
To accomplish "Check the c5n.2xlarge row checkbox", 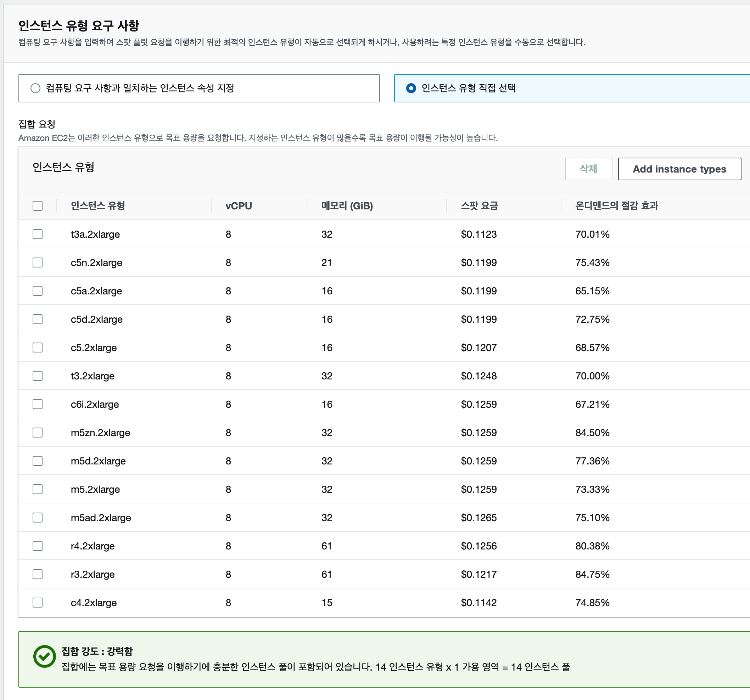I will click(37, 262).
